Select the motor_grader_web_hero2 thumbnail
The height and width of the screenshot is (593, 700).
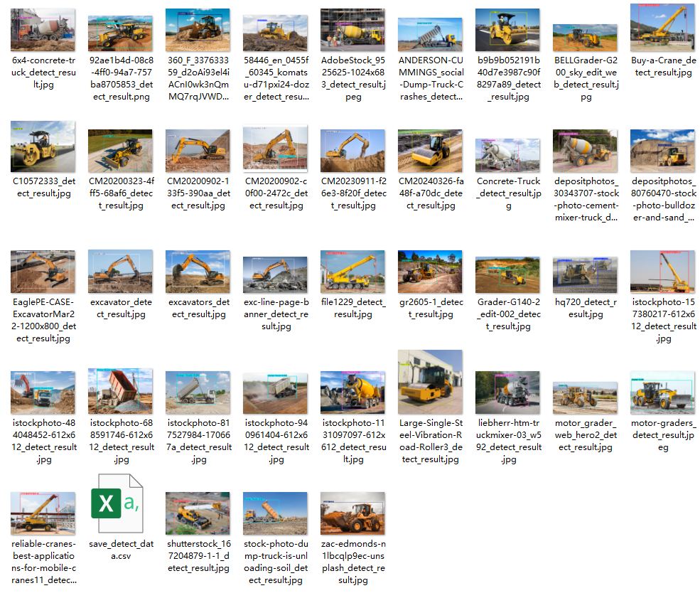[x=586, y=398]
